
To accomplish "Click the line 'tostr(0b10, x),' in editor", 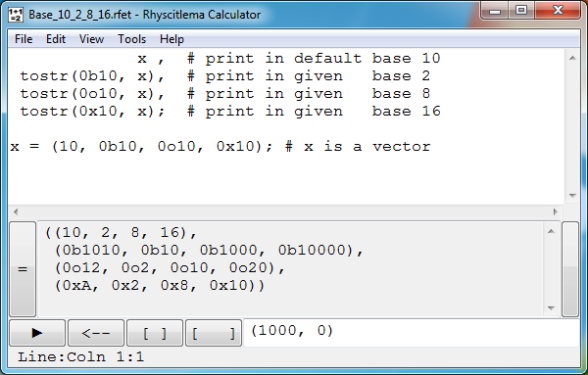I will 92,76.
